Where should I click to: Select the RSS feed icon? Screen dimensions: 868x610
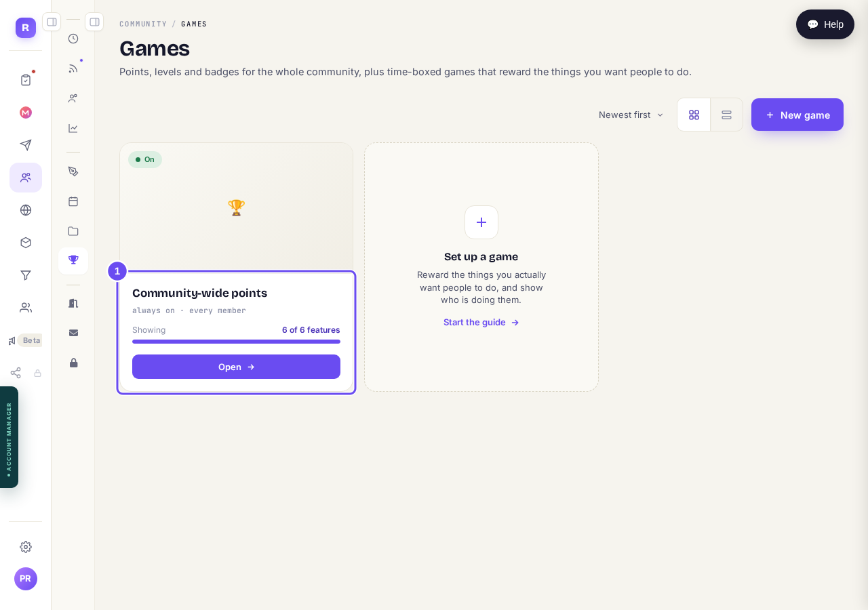[x=73, y=68]
